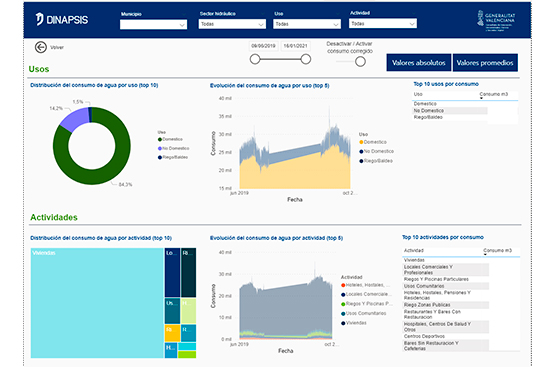Select No Domestico in the uso evolution legend

pos(376,151)
